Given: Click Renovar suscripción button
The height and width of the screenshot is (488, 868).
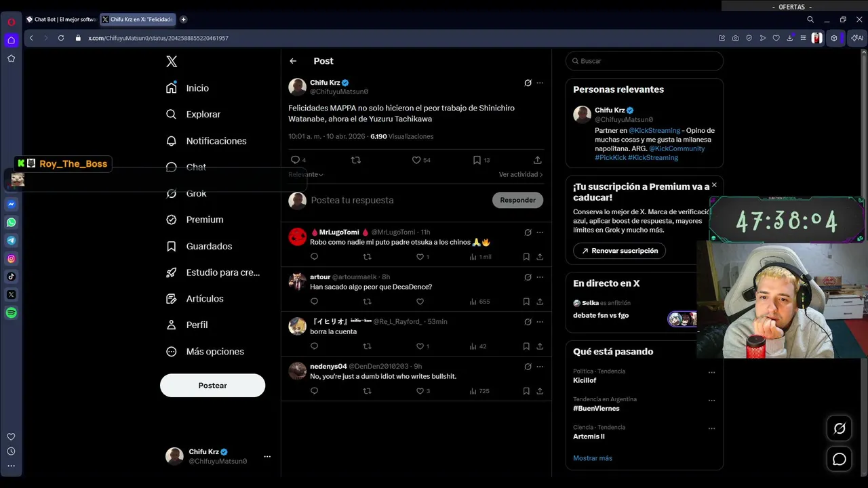Looking at the screenshot, I should click(619, 251).
